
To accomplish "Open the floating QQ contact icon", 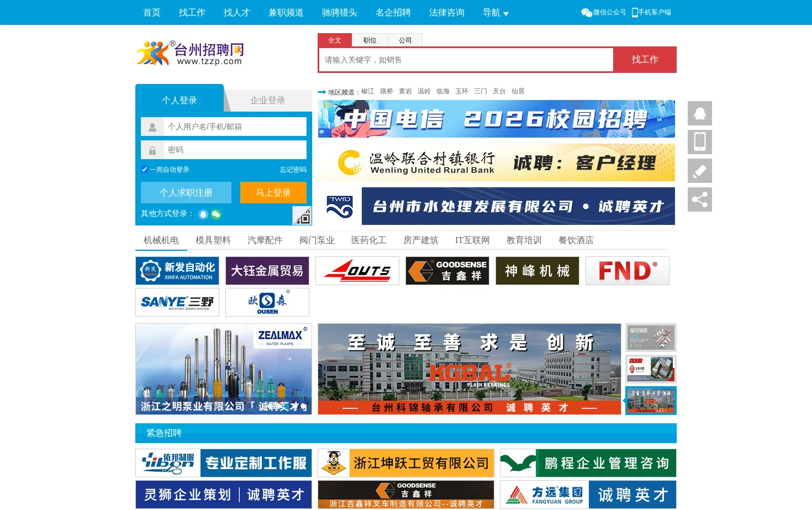I will (700, 113).
